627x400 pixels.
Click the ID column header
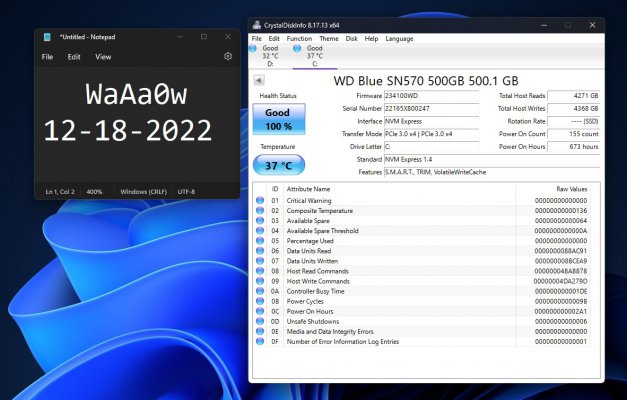click(x=275, y=189)
